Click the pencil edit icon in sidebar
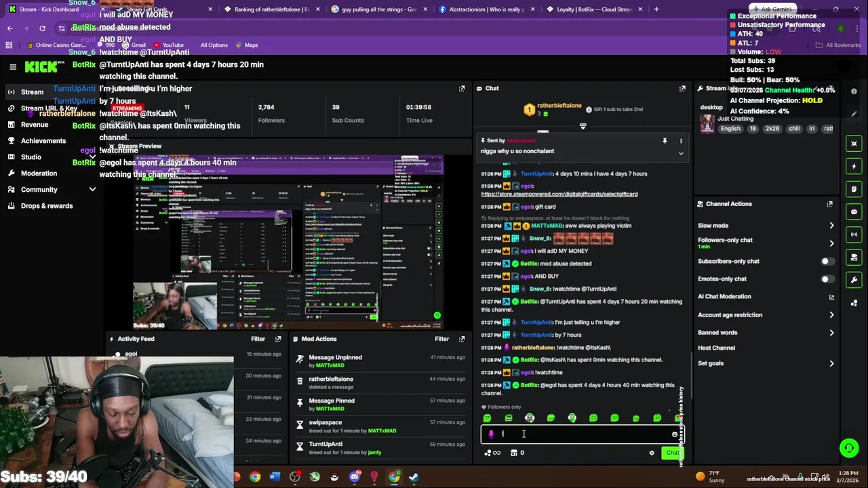Image resolution: width=868 pixels, height=488 pixels. tap(854, 114)
